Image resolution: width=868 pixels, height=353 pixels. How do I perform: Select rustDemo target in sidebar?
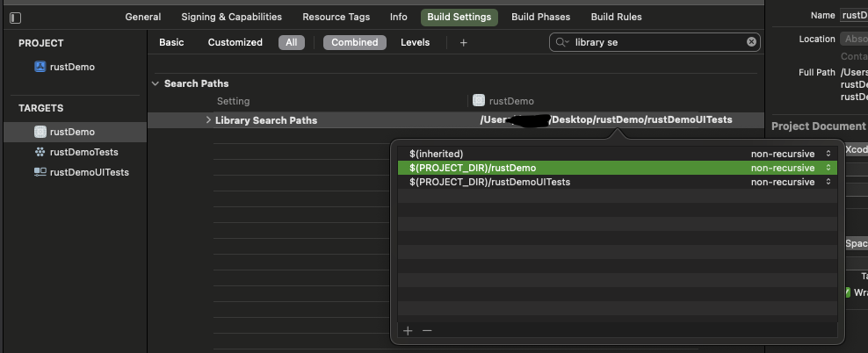click(x=75, y=132)
